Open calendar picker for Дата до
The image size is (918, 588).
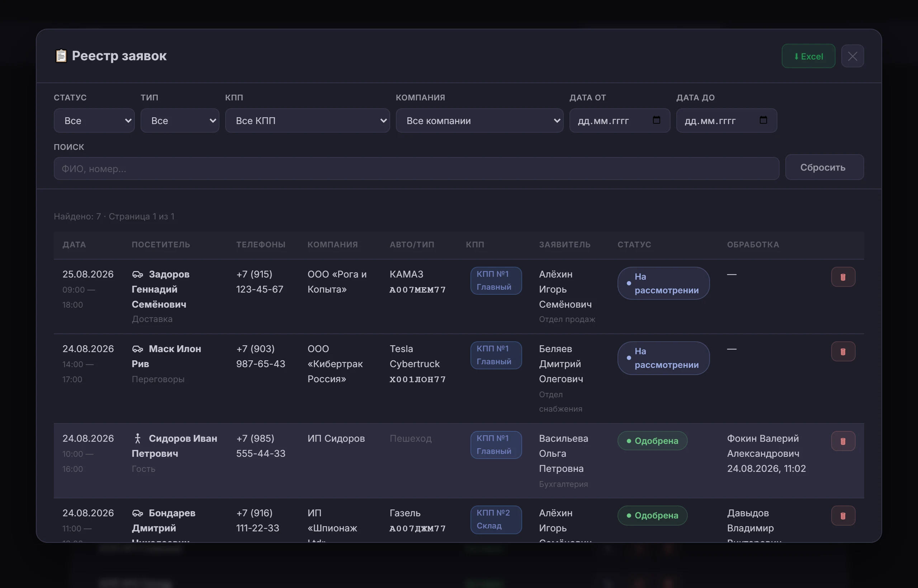(763, 120)
